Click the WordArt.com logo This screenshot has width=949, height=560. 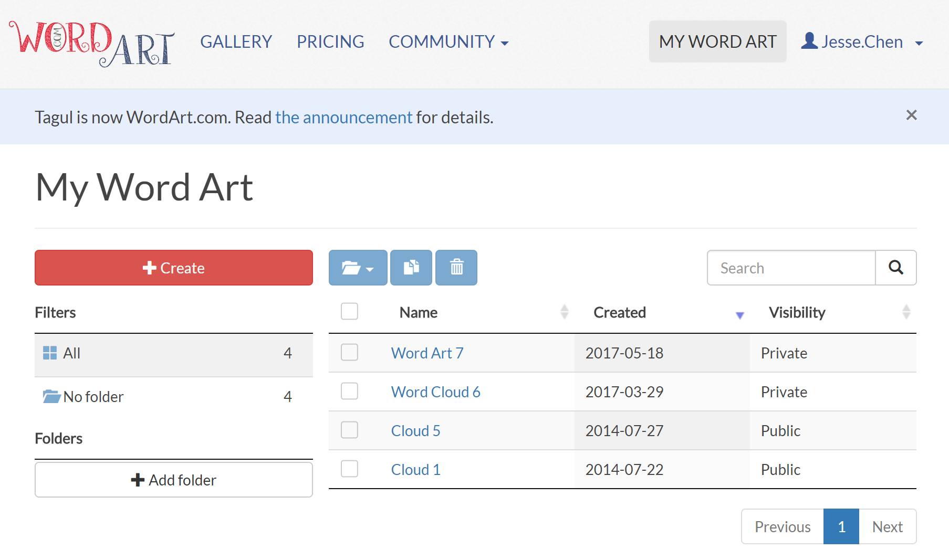click(x=91, y=43)
